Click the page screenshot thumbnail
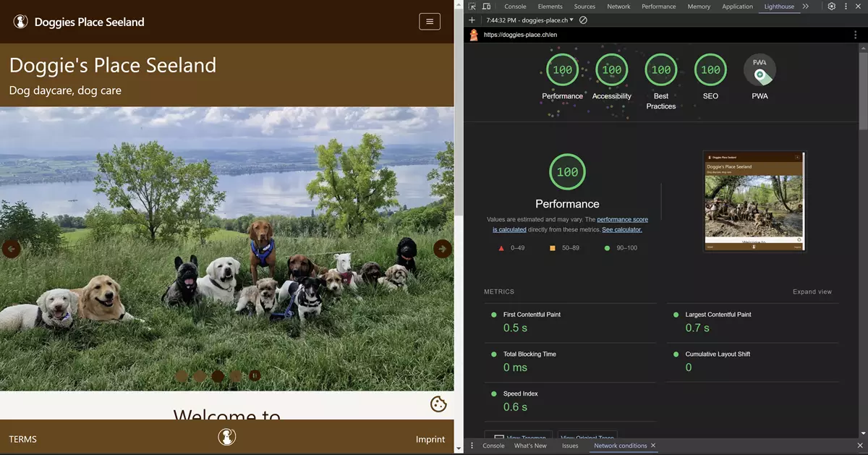The height and width of the screenshot is (455, 868). tap(754, 201)
